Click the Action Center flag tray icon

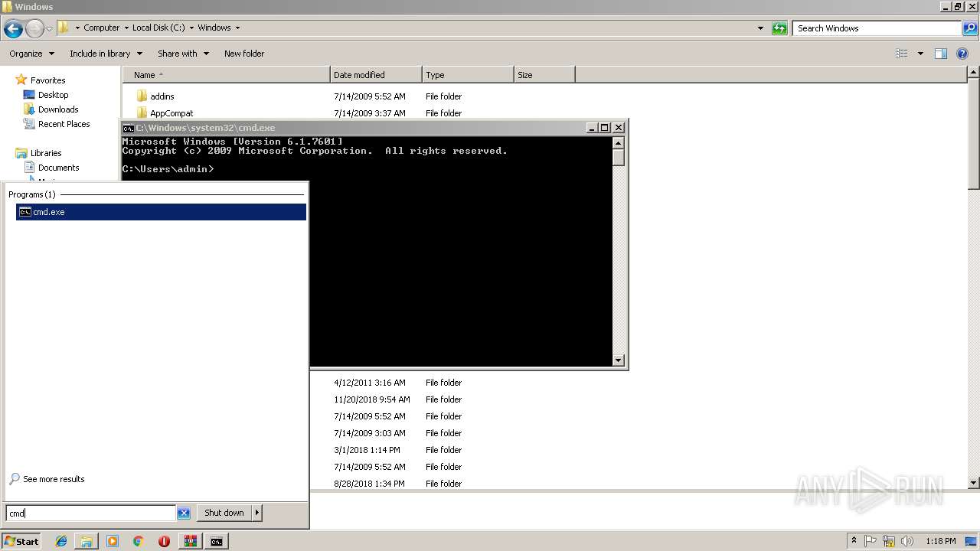coord(871,541)
